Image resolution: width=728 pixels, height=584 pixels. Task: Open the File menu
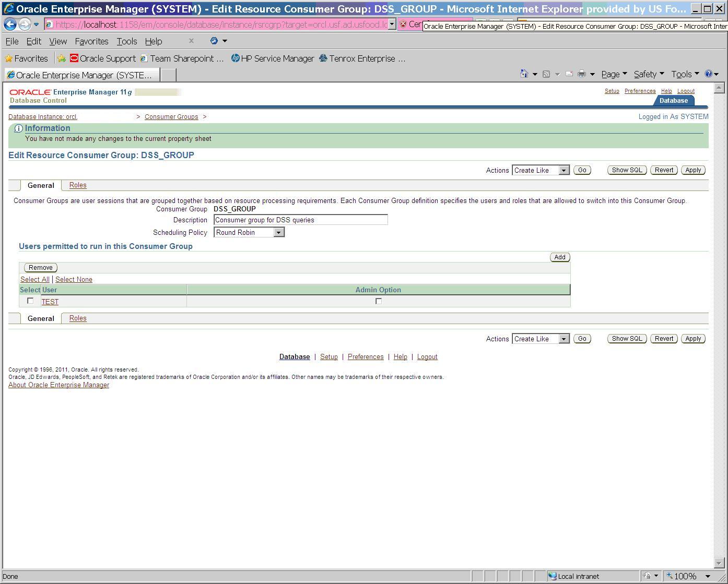[x=12, y=41]
